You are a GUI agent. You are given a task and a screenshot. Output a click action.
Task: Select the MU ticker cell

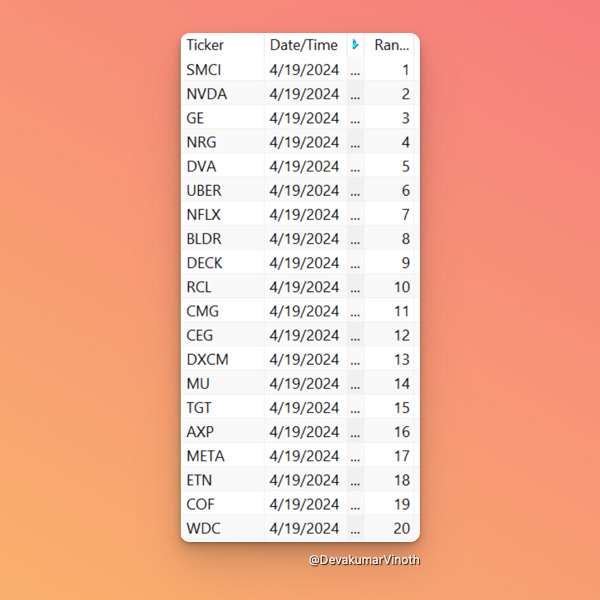click(222, 383)
